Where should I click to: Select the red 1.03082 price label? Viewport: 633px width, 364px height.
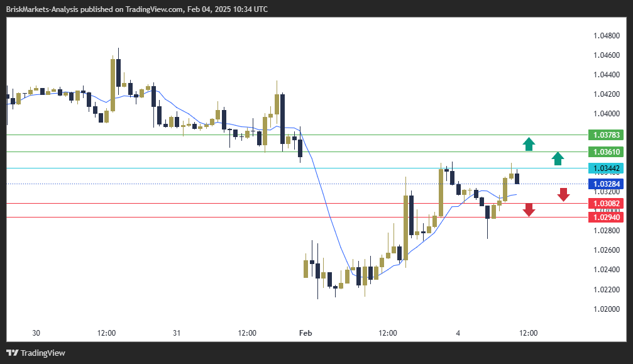pyautogui.click(x=607, y=204)
